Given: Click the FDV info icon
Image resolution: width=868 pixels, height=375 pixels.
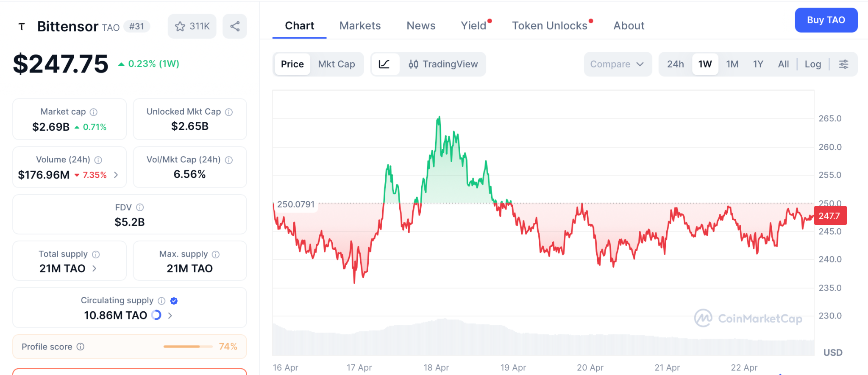Looking at the screenshot, I should coord(140,207).
